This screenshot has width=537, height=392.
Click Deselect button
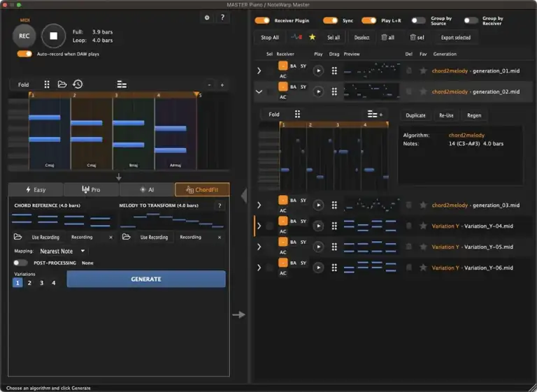(x=361, y=38)
